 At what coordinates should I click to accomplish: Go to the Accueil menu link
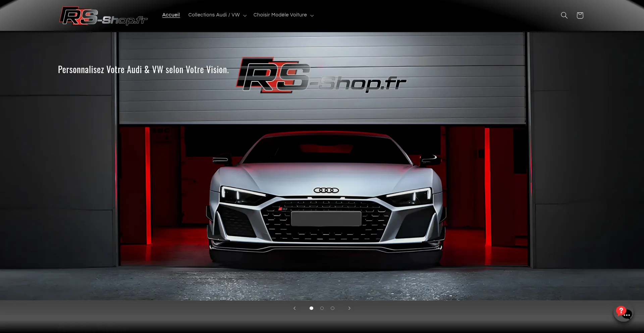coord(171,15)
